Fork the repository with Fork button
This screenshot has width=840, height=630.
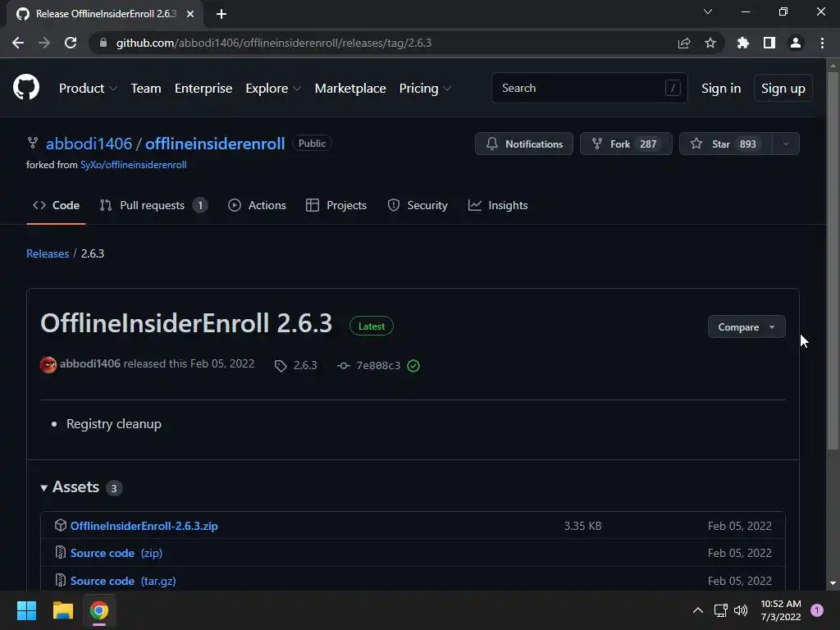[x=626, y=144]
